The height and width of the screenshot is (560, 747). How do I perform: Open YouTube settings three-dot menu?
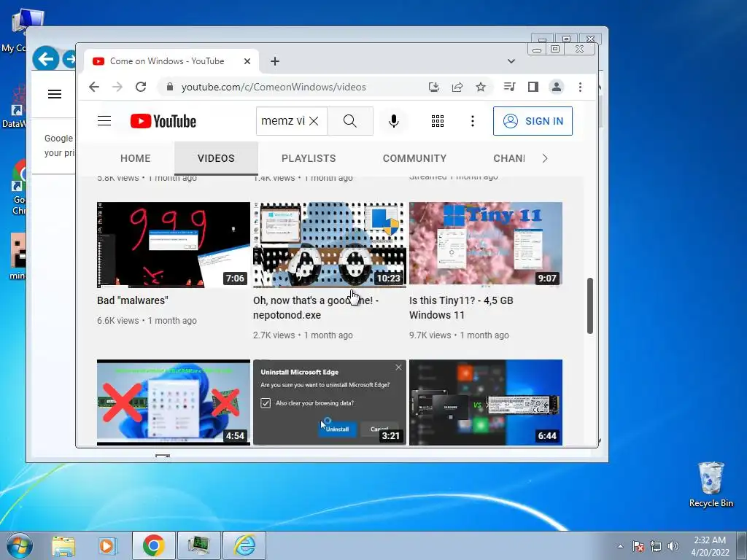tap(473, 121)
